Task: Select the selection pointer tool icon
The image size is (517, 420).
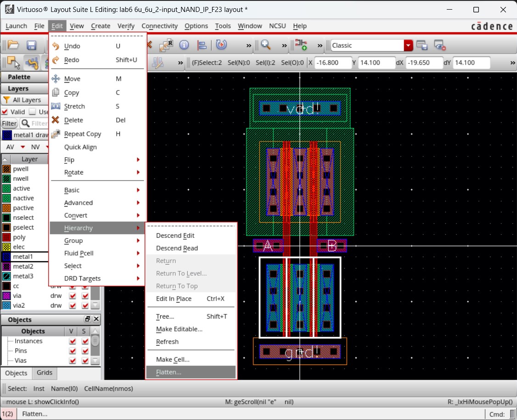Action: pos(13,62)
